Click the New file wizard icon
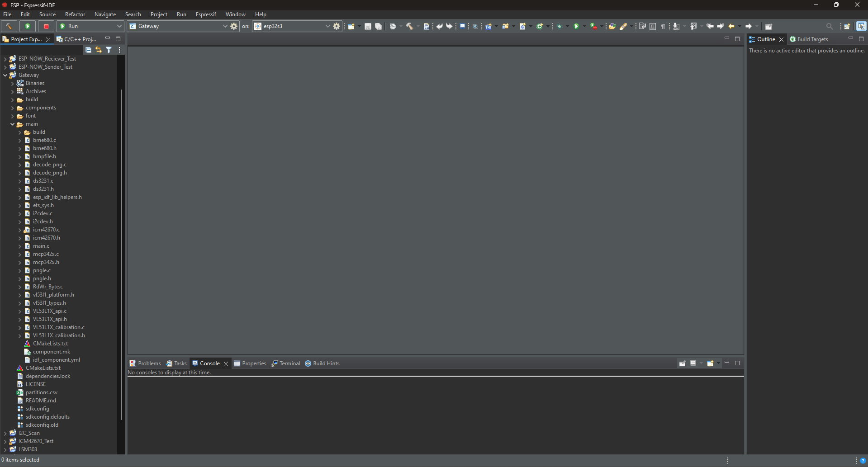 [351, 26]
